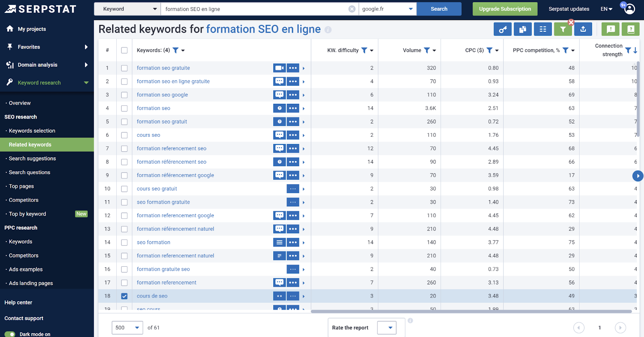Click the blue Search button
This screenshot has width=644, height=337.
point(439,9)
